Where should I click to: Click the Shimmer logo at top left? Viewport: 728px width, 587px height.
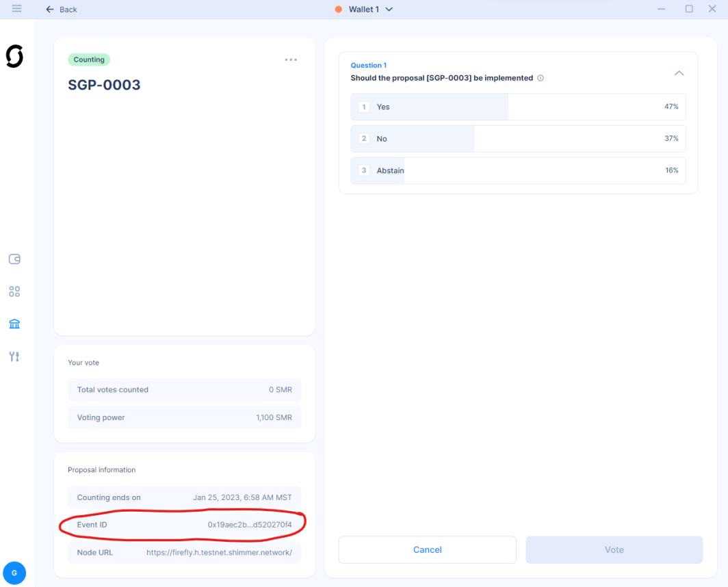(14, 57)
